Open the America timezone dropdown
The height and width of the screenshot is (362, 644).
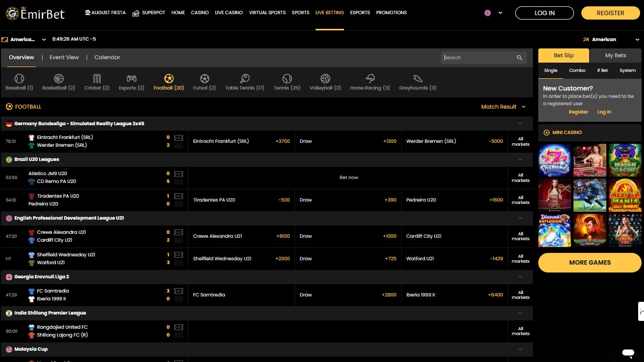24,39
